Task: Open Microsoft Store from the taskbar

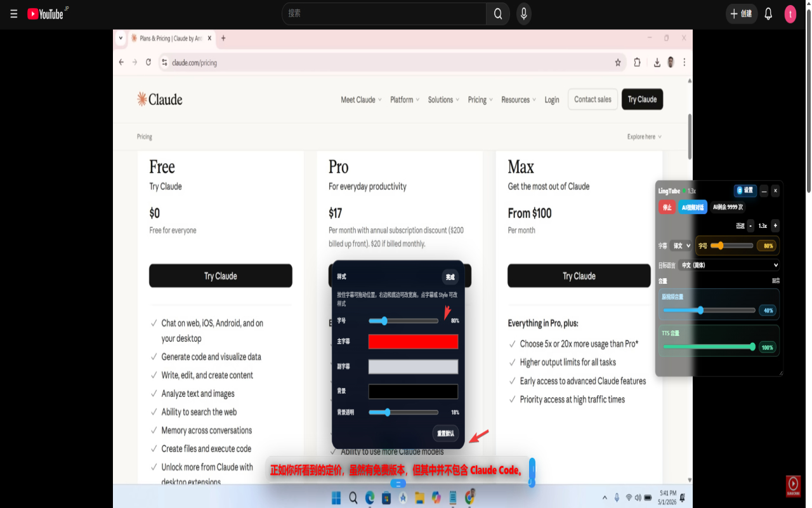Action: pos(386,498)
